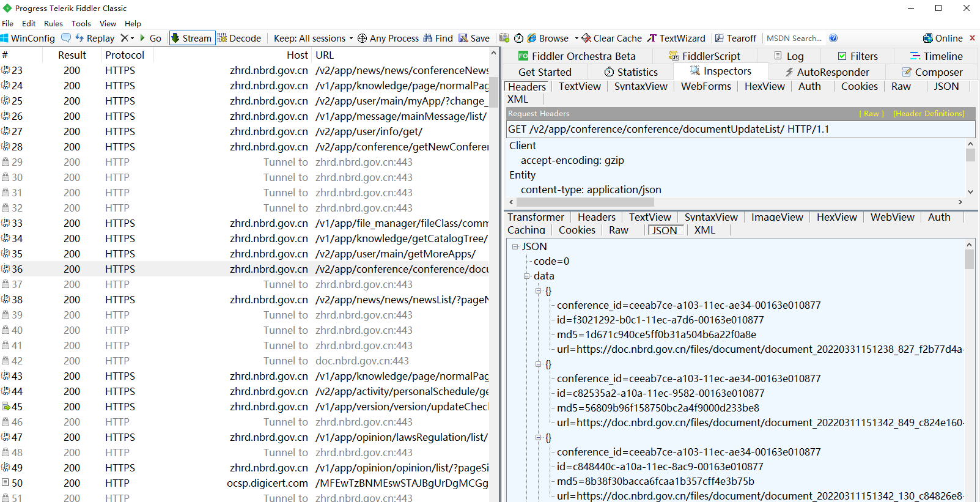
Task: Click the comment speech bubble icon
Action: click(x=66, y=38)
